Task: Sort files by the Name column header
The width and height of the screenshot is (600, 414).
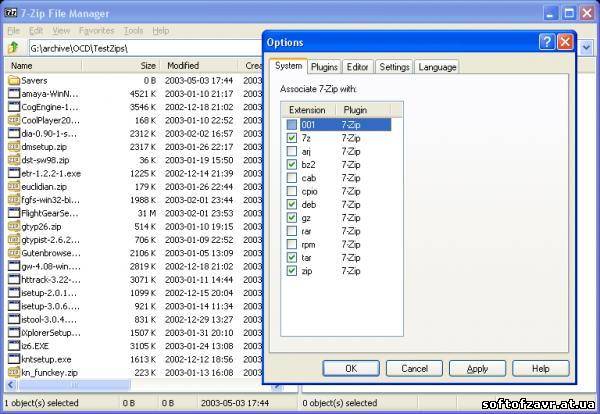Action: [43, 66]
